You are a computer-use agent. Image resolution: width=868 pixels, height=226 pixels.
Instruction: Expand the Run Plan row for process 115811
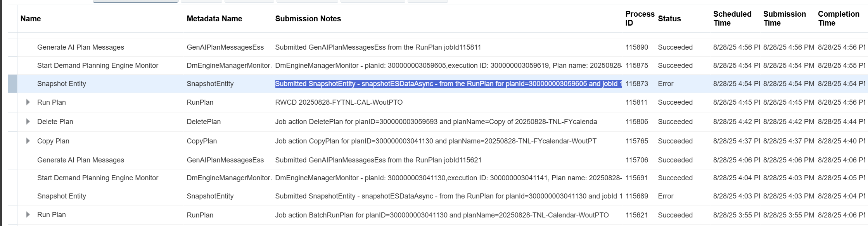[x=28, y=102]
